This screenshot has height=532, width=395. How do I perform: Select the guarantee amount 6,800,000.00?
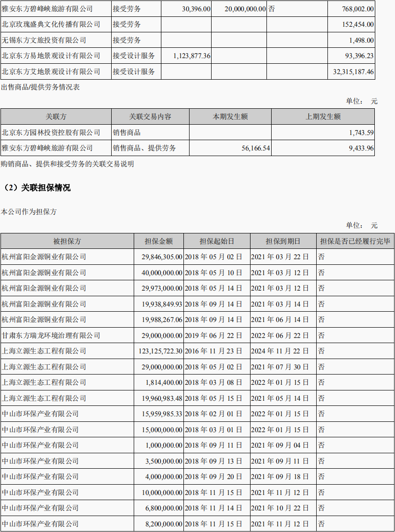click(x=164, y=508)
